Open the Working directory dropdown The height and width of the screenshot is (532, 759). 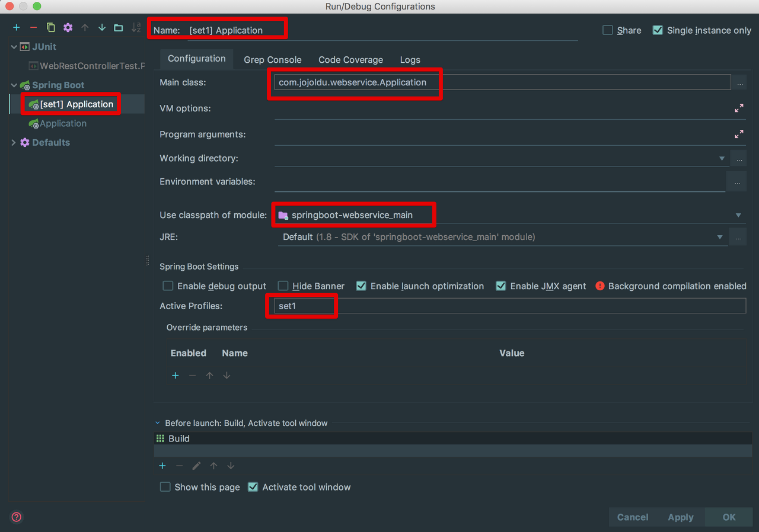722,159
